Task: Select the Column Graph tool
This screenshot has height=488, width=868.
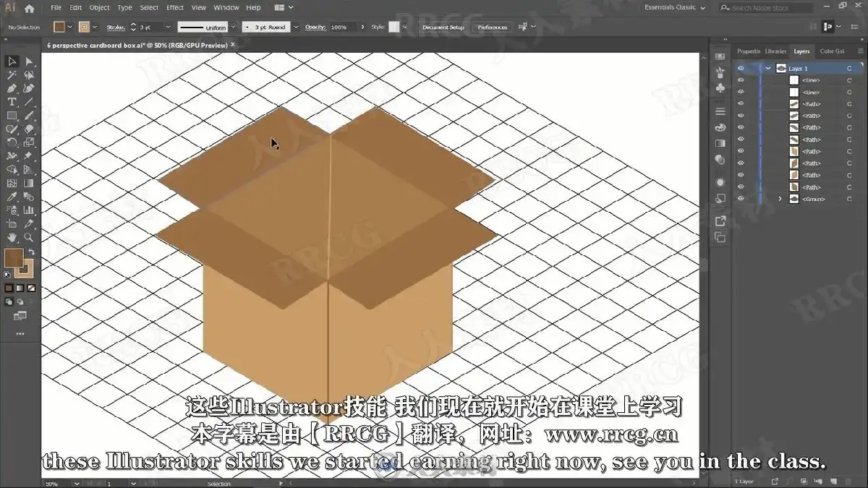Action: click(29, 210)
